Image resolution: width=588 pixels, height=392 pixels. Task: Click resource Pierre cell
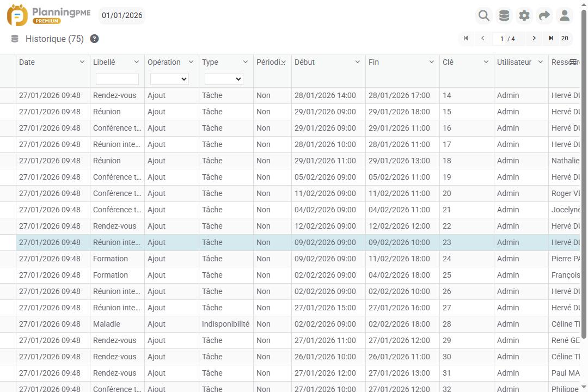click(565, 259)
